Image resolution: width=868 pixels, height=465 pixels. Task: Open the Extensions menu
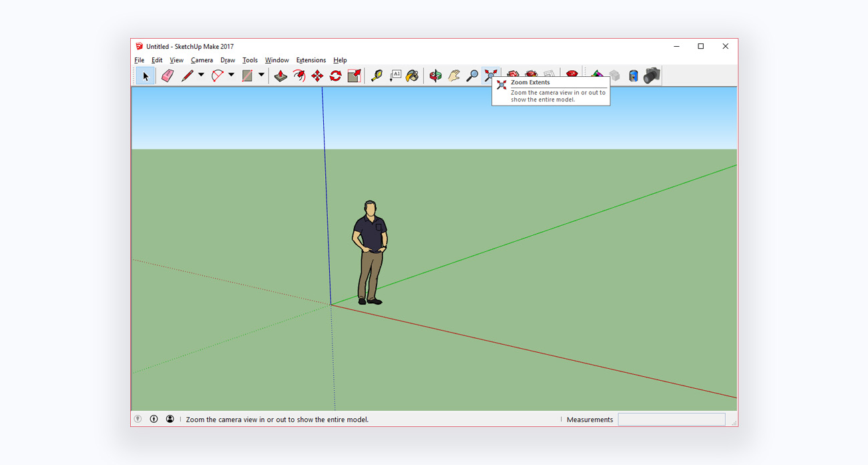click(310, 60)
